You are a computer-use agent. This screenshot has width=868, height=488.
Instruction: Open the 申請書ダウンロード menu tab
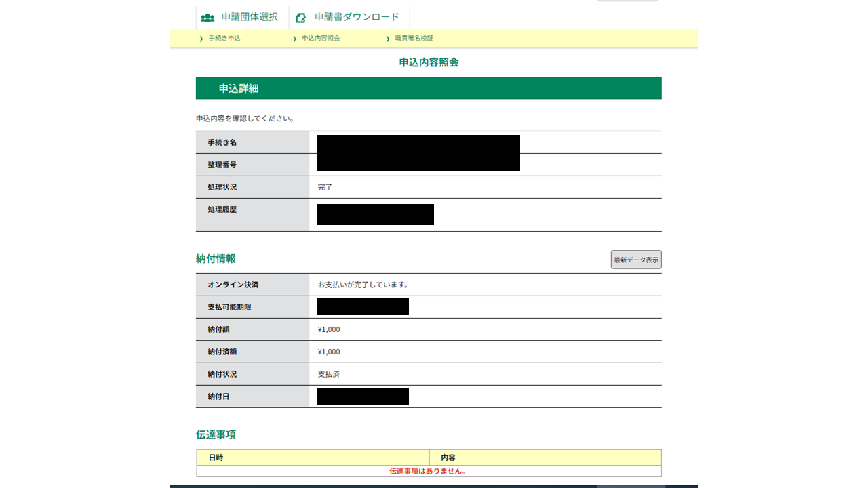(357, 17)
